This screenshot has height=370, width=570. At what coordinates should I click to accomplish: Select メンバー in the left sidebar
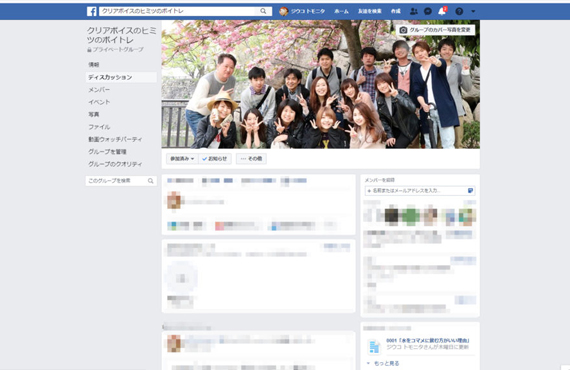pos(99,90)
